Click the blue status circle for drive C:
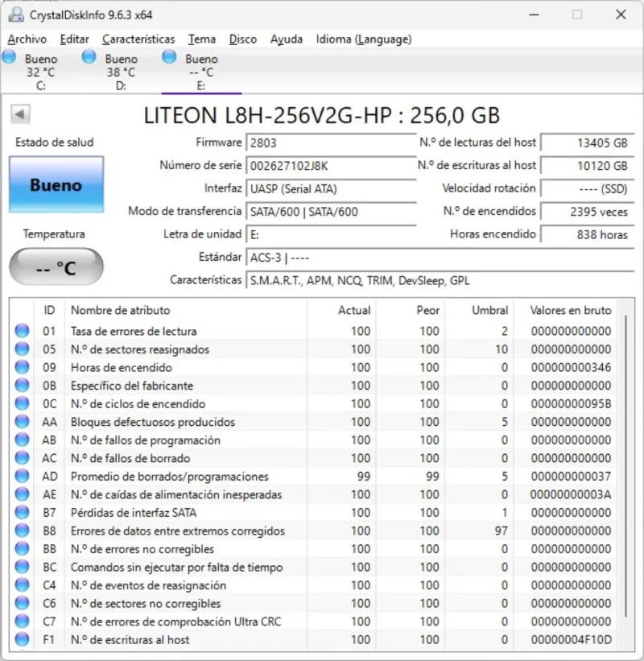The width and height of the screenshot is (644, 661). (x=9, y=56)
